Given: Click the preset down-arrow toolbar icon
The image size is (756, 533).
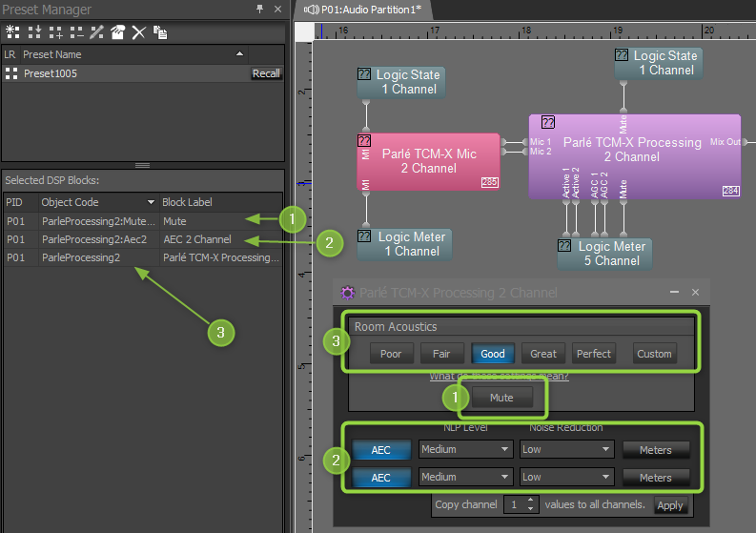Looking at the screenshot, I should click(34, 31).
